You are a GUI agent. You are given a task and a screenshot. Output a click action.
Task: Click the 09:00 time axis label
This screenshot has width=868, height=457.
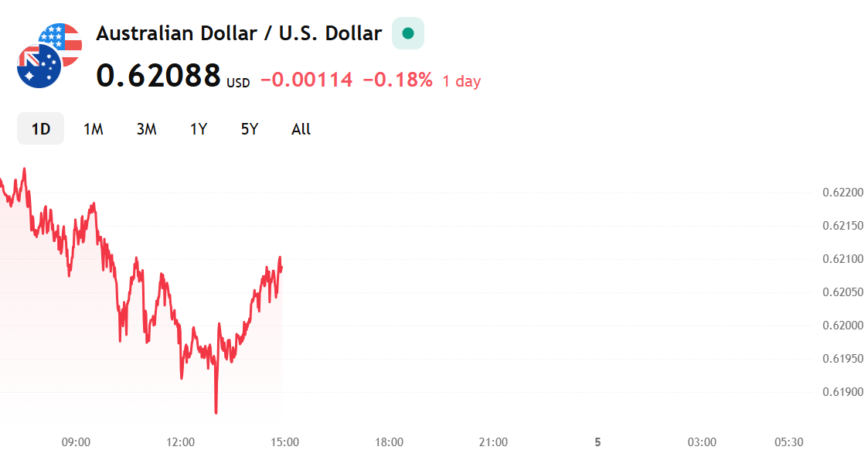[76, 442]
